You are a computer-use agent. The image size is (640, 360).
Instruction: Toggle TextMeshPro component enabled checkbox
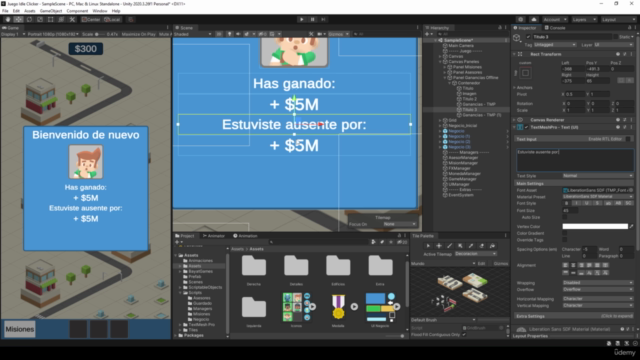pos(527,127)
